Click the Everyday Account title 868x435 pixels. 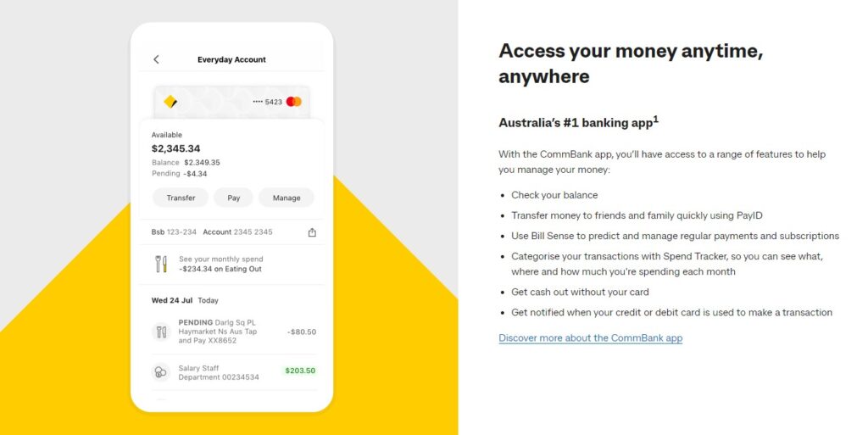coord(231,60)
